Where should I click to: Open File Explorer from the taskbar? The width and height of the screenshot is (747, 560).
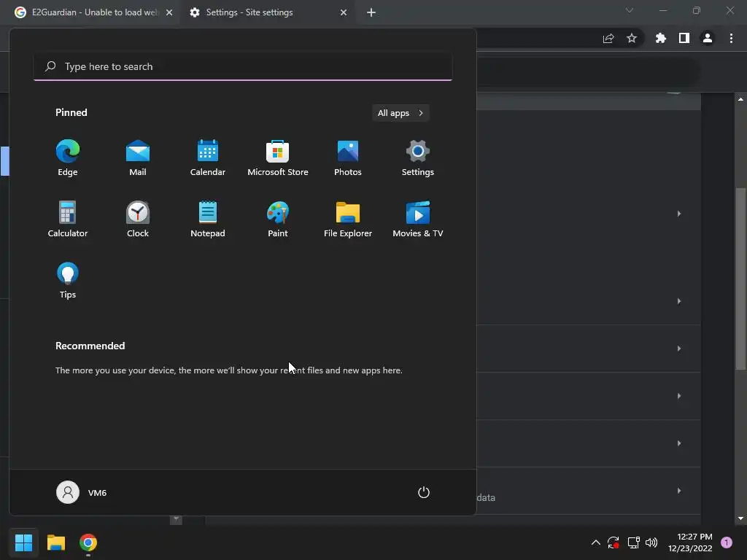[55, 542]
